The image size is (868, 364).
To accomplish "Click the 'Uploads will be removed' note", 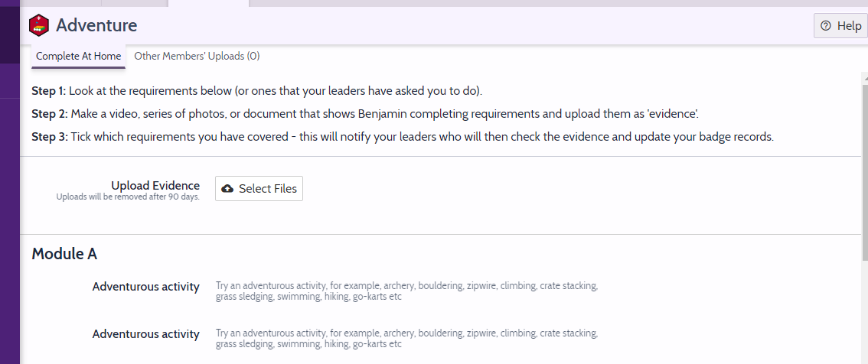I will click(128, 197).
